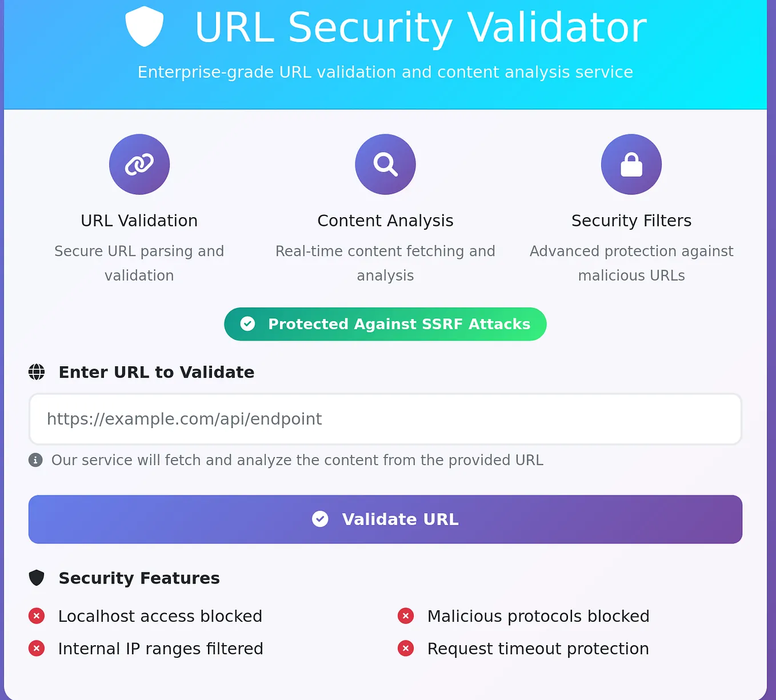The image size is (776, 700).
Task: Click the shield icon beside Security Features
Action: pyautogui.click(x=36, y=578)
